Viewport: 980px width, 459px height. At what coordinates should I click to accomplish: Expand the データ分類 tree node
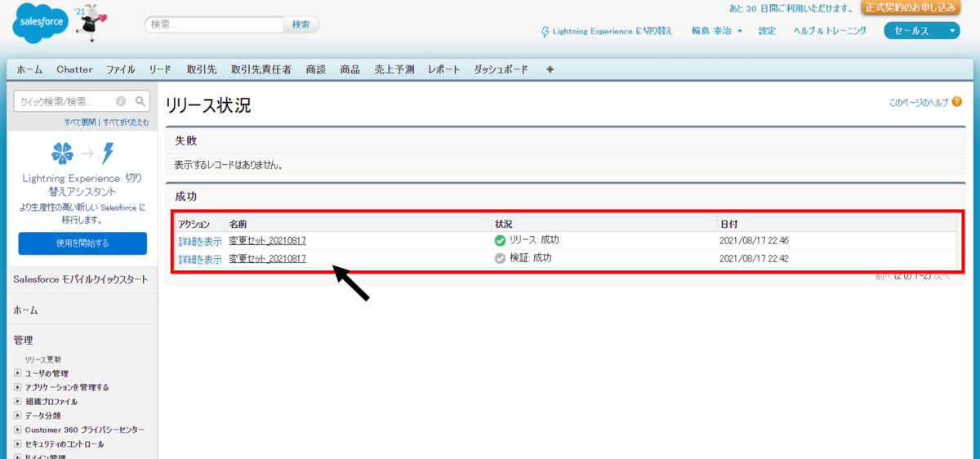[17, 416]
